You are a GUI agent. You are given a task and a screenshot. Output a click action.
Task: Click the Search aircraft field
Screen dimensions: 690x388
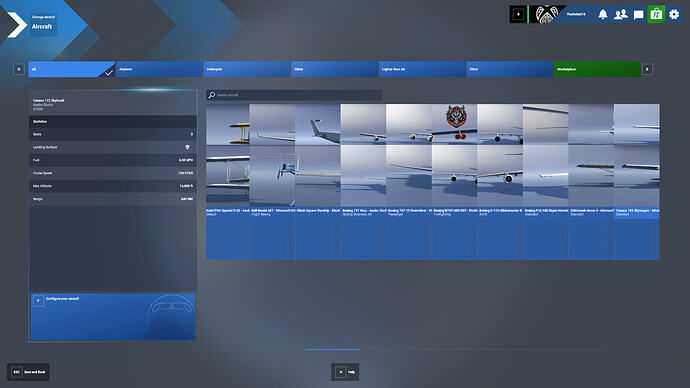(294, 95)
